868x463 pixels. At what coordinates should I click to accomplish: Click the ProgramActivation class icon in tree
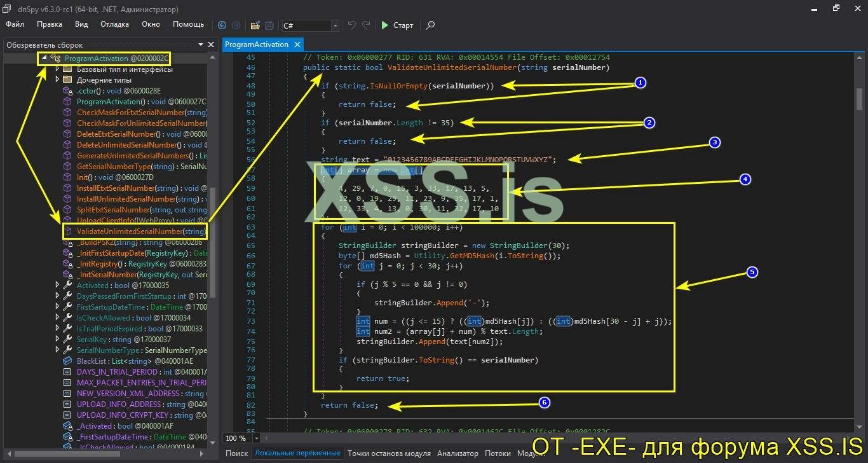55,59
